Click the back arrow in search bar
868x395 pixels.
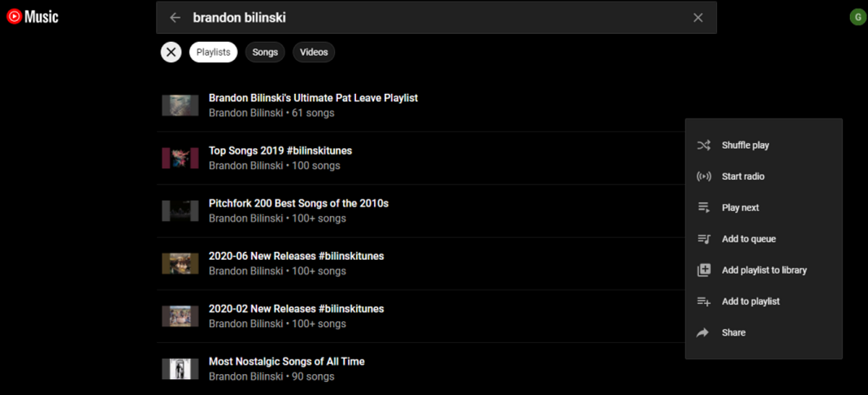[175, 17]
